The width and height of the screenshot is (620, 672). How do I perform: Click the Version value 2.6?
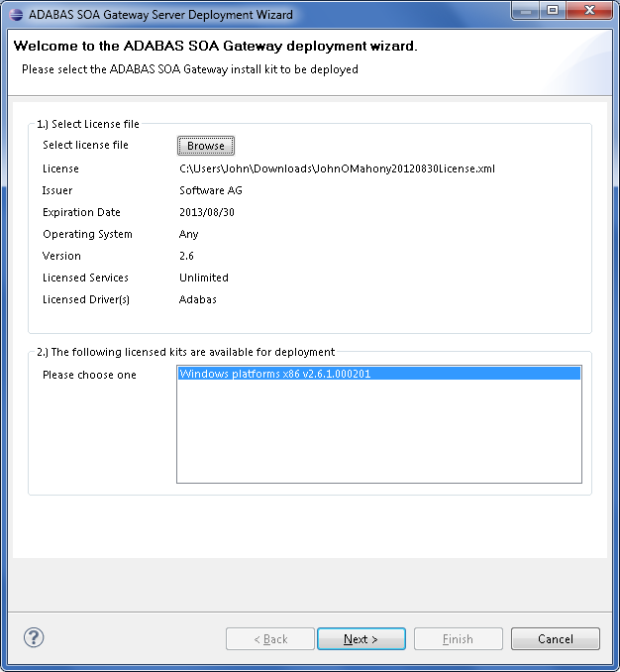(x=186, y=256)
